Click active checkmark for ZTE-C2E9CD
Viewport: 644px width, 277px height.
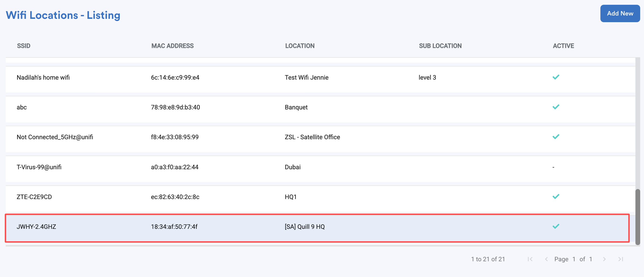[555, 196]
